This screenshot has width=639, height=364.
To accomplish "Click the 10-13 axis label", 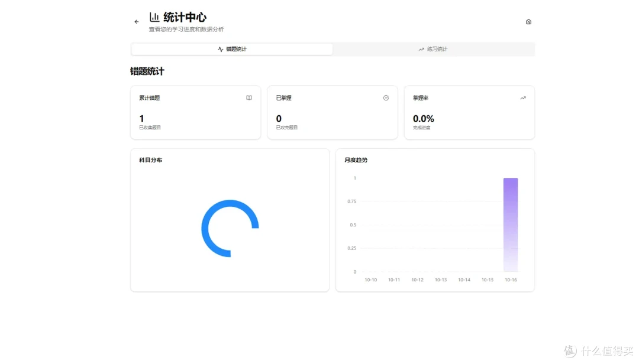I will pyautogui.click(x=441, y=280).
